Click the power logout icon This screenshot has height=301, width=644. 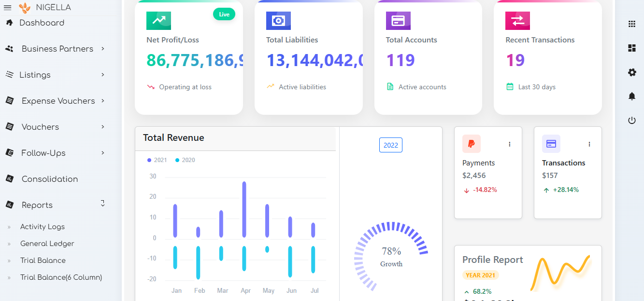(x=631, y=121)
